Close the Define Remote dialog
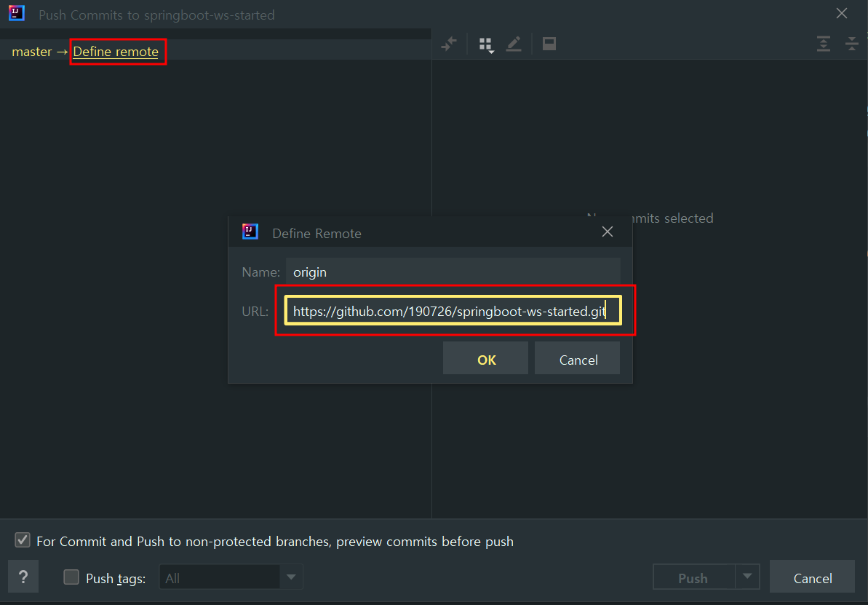 tap(608, 232)
